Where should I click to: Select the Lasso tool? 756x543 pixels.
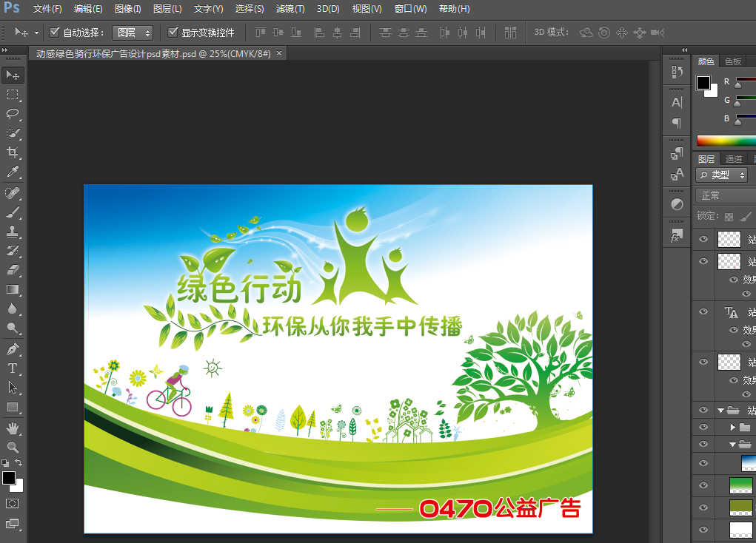tap(13, 114)
